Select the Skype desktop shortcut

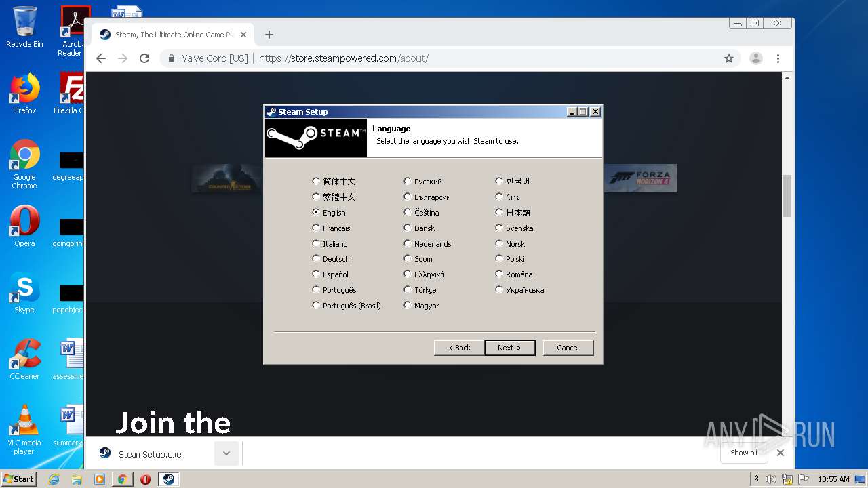(24, 293)
